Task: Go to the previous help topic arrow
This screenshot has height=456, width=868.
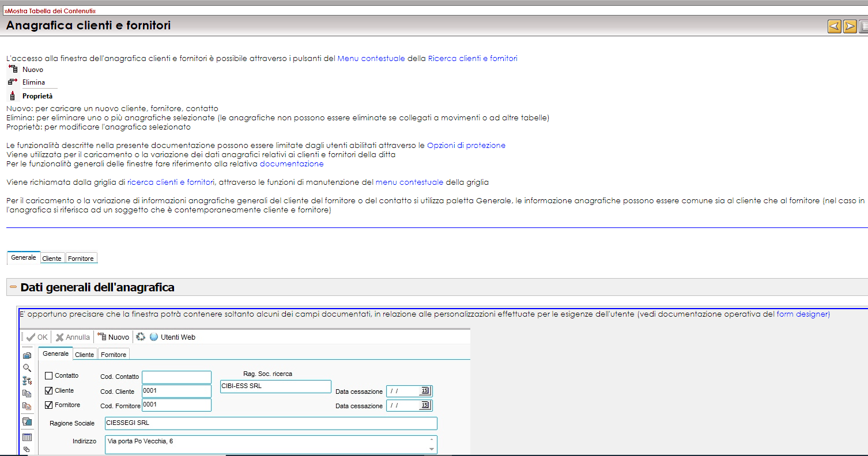Action: [x=834, y=26]
